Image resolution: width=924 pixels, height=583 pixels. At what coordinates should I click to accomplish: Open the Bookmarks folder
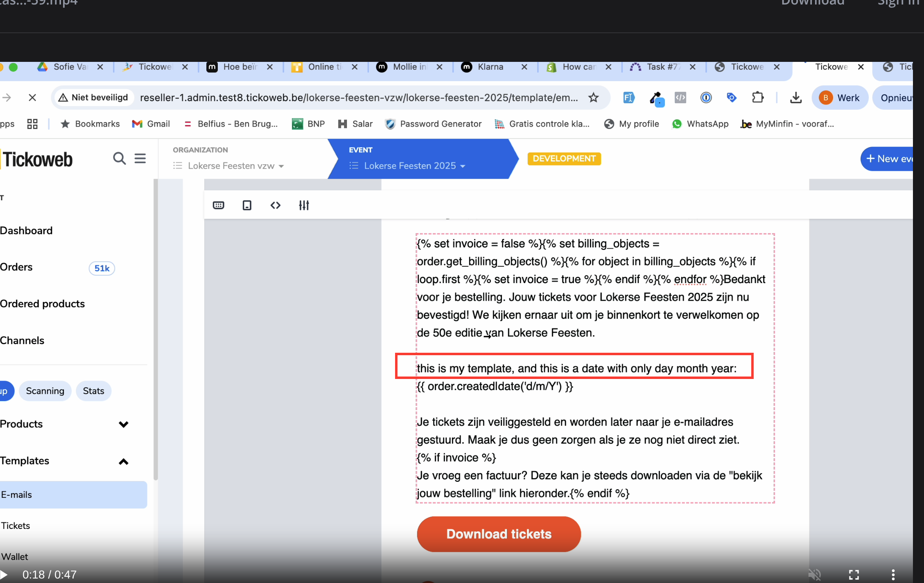click(90, 124)
